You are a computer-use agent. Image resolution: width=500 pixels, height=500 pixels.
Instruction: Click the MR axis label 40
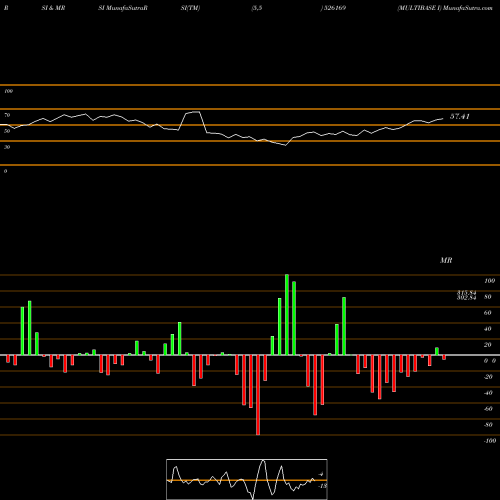coord(487,329)
